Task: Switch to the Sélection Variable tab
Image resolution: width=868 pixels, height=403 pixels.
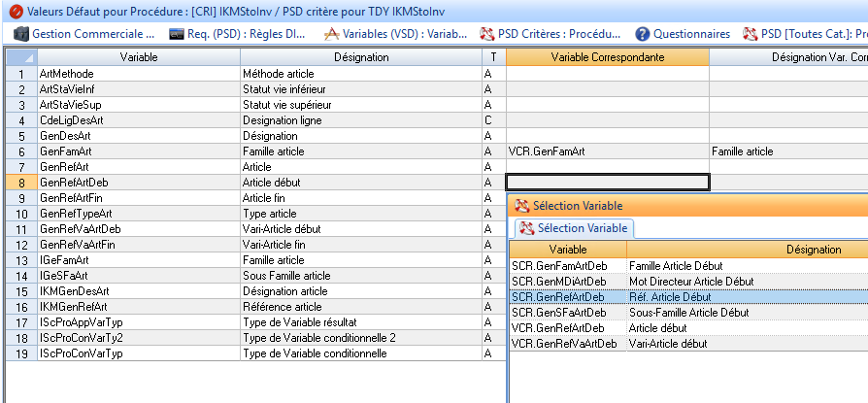Action: (574, 228)
